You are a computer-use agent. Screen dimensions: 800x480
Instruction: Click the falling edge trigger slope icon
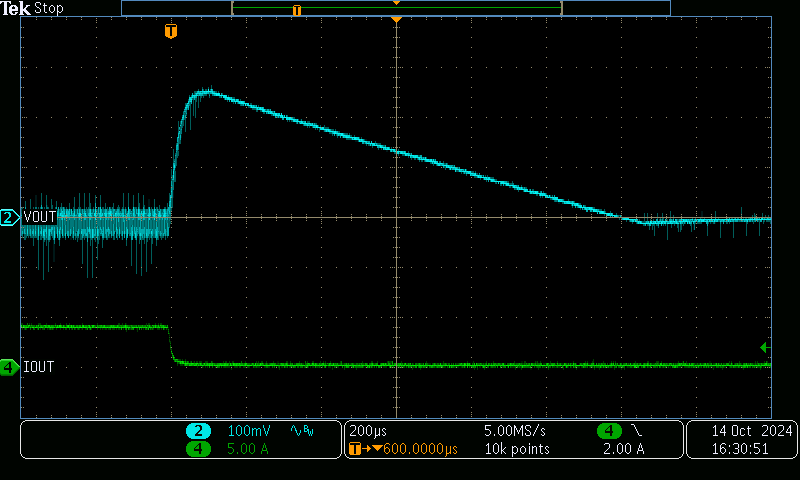635,430
